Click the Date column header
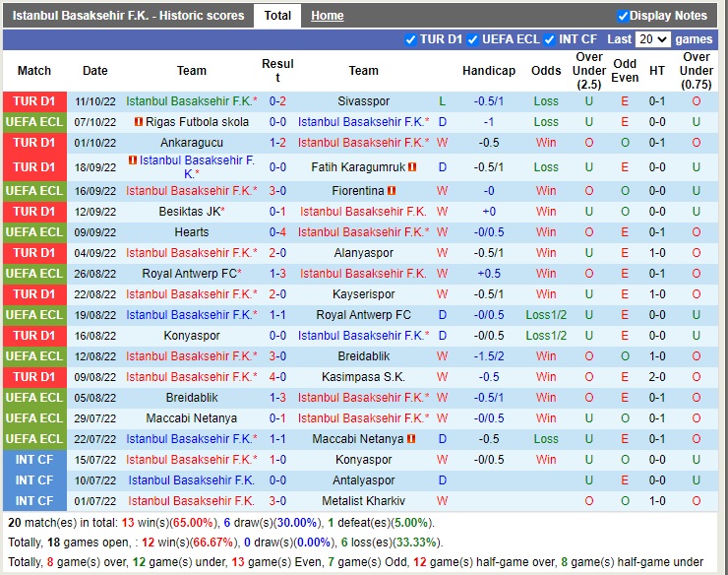The image size is (728, 575). pos(95,71)
